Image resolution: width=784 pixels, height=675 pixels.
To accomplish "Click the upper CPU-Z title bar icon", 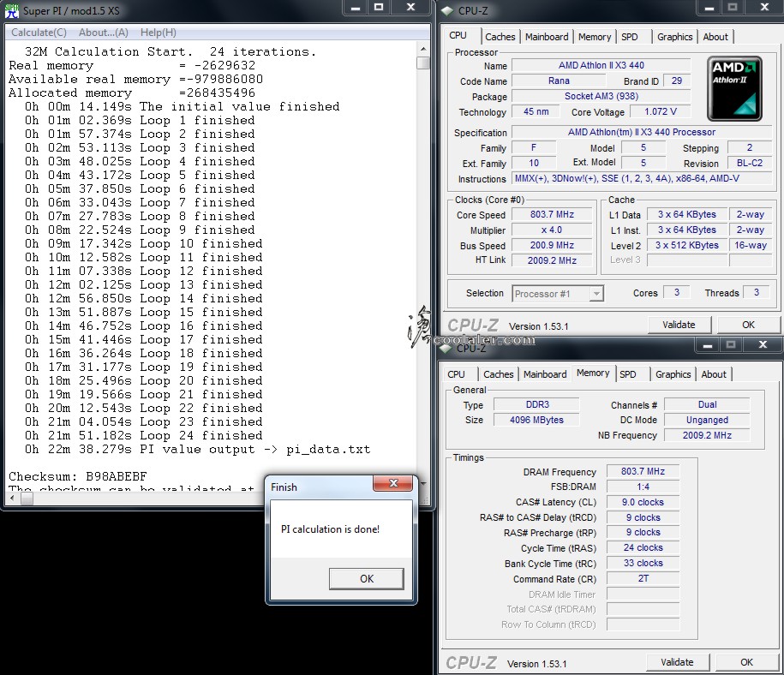I will [x=447, y=10].
